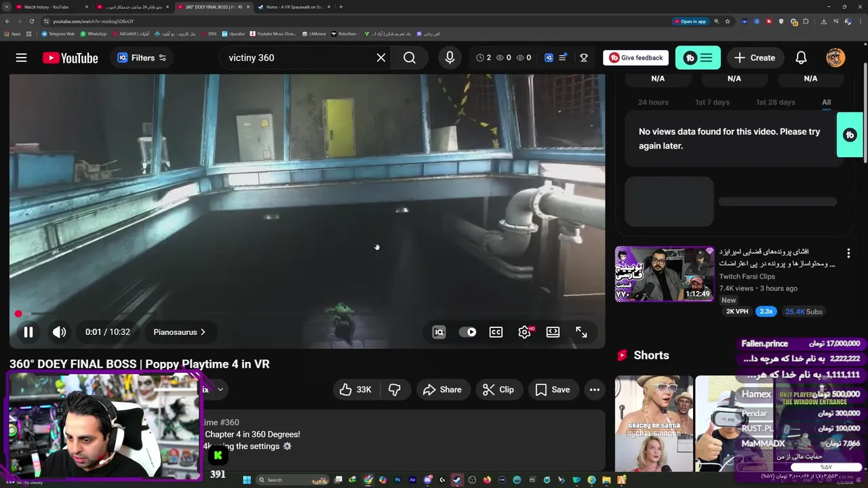Open YouTube notifications bell
Image resolution: width=868 pixels, height=488 pixels.
801,58
